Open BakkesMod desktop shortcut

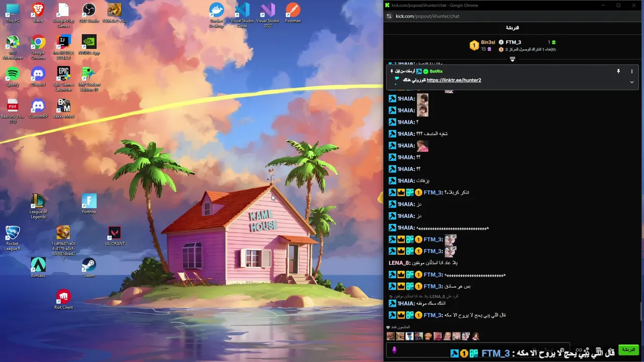point(63,109)
